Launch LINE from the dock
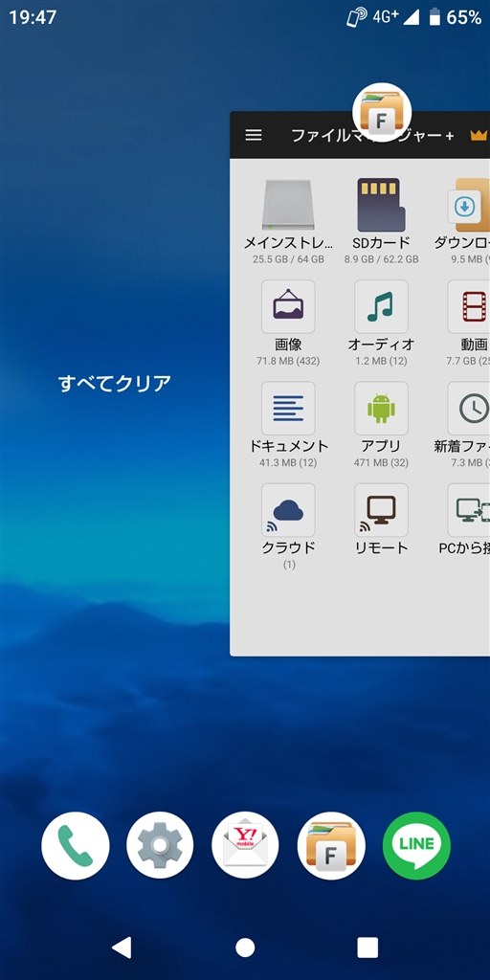490x980 pixels. click(416, 846)
